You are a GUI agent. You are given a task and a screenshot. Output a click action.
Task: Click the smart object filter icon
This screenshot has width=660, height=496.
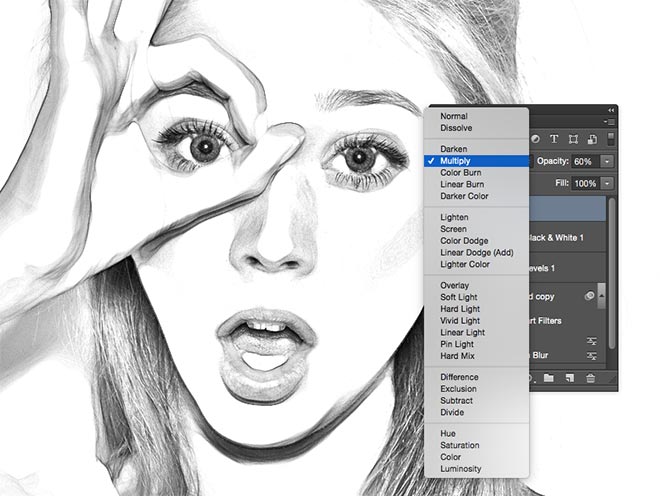pos(590,139)
